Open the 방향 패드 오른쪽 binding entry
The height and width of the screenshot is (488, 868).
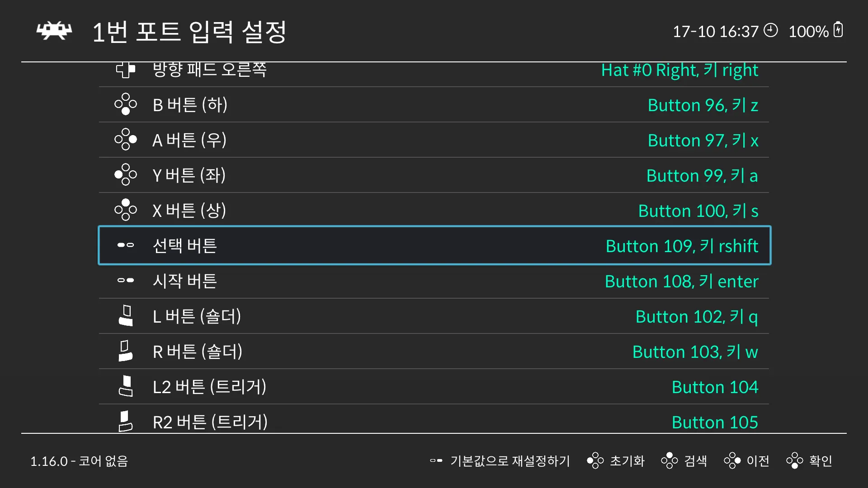coord(434,71)
